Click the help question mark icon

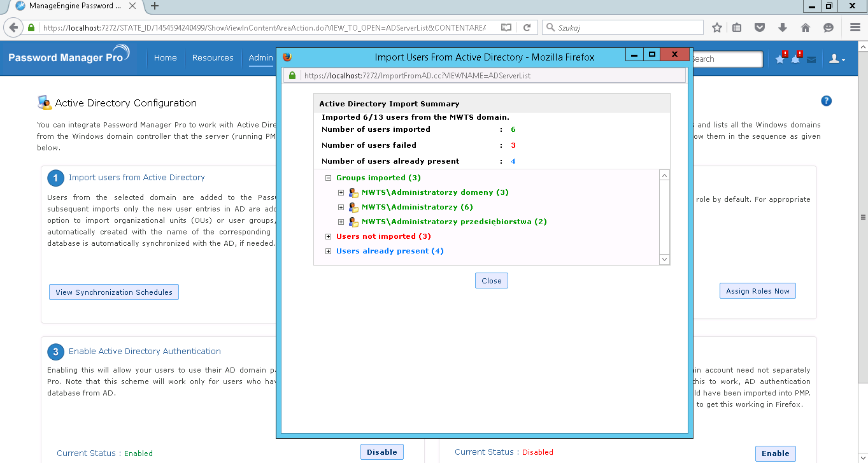pyautogui.click(x=827, y=101)
